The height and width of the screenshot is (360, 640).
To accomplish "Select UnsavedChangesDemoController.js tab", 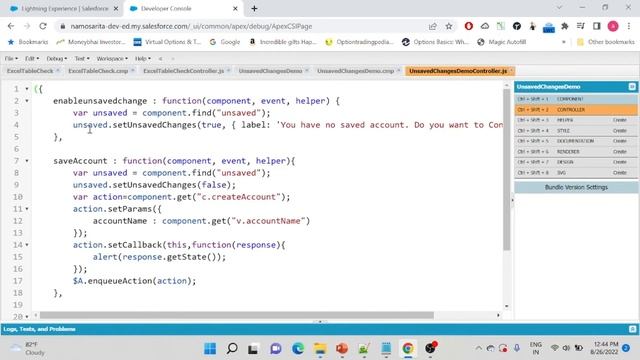I will [x=458, y=71].
